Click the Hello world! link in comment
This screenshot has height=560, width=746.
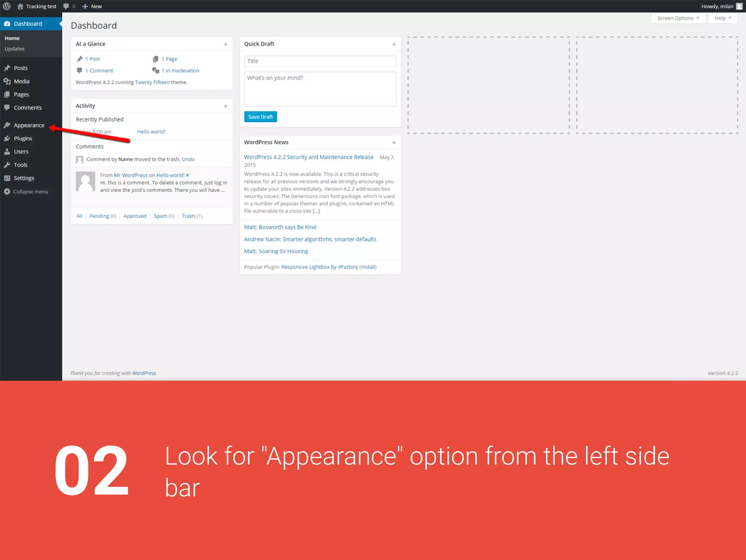pyautogui.click(x=170, y=175)
